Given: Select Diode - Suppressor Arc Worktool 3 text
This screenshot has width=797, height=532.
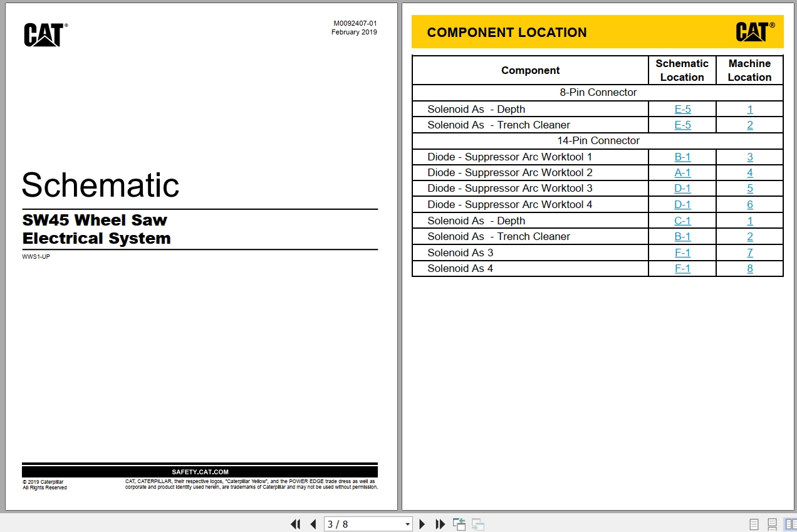Looking at the screenshot, I should pyautogui.click(x=509, y=188).
